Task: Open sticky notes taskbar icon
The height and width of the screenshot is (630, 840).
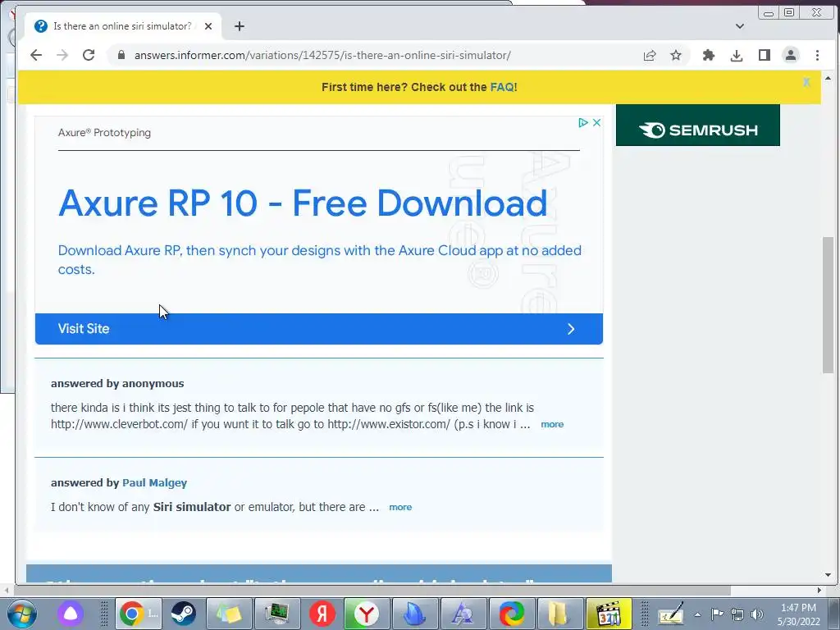Action: (229, 614)
